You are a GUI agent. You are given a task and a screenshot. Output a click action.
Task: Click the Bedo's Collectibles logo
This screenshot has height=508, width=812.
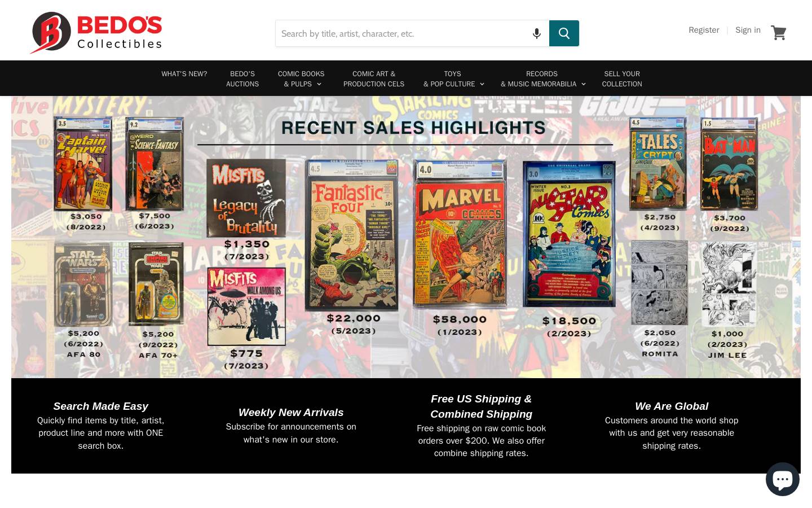[96, 32]
